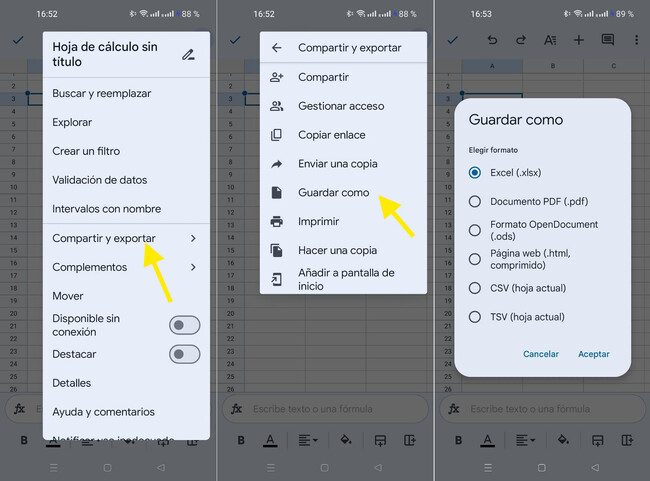The width and height of the screenshot is (650, 481).
Task: Tap the pencil icon to rename spreadsheet
Action: pos(188,54)
